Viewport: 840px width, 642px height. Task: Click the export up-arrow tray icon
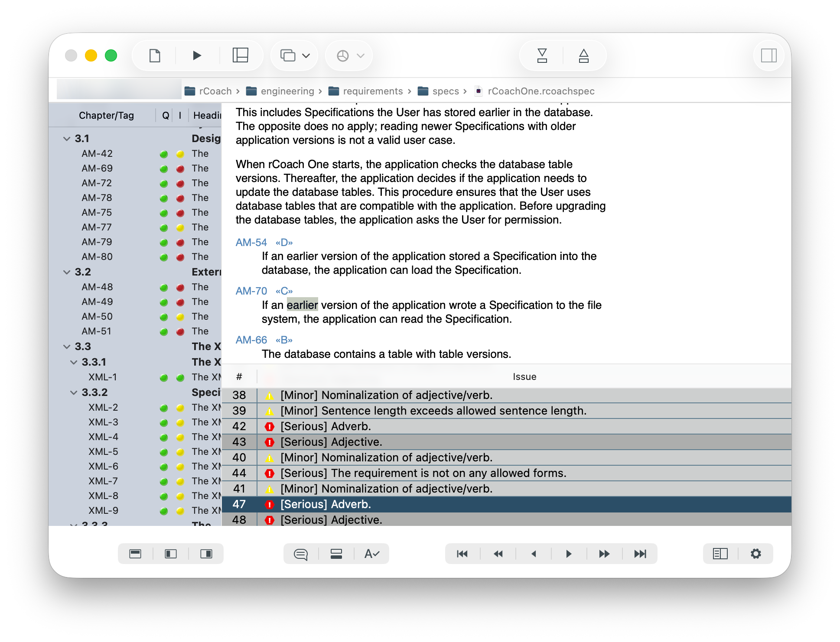point(584,55)
